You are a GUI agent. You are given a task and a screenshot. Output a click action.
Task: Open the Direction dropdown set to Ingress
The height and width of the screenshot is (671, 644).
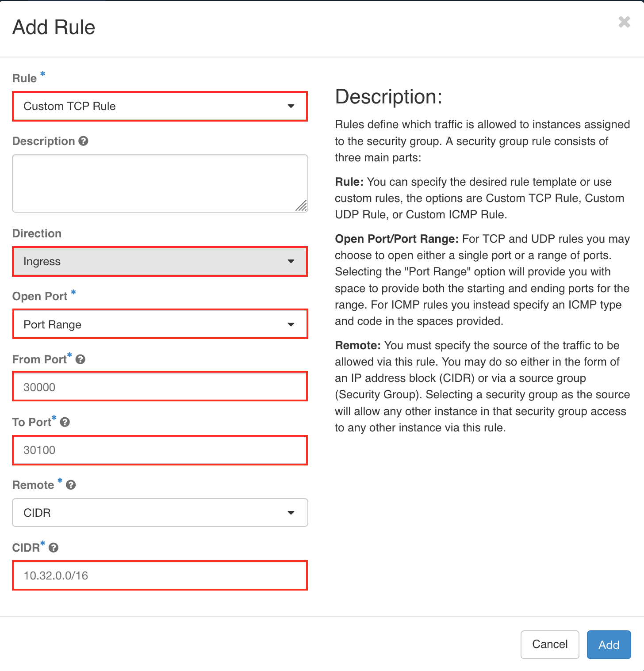pos(160,262)
